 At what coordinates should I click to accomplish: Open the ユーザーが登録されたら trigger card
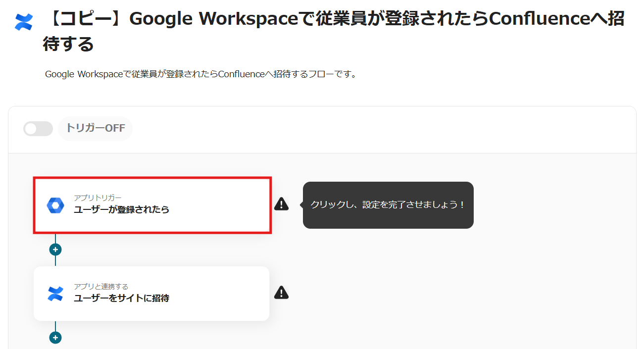[x=152, y=205]
